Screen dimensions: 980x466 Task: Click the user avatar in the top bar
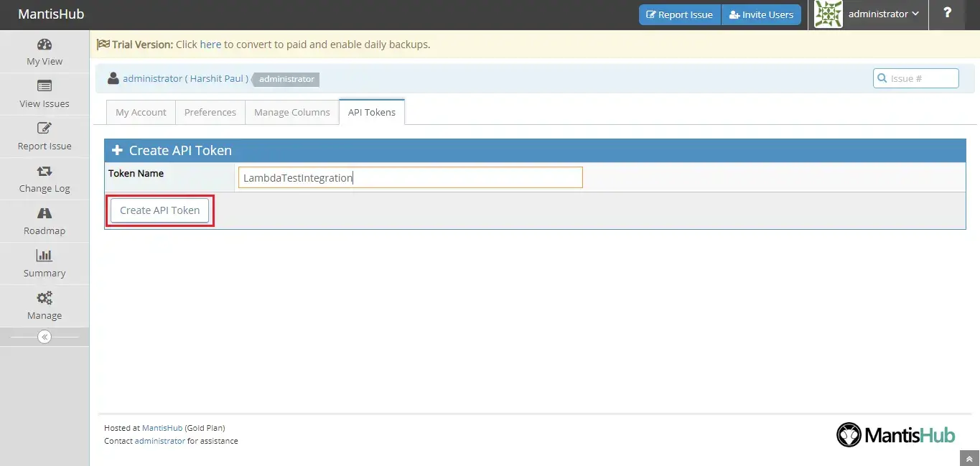[827, 14]
